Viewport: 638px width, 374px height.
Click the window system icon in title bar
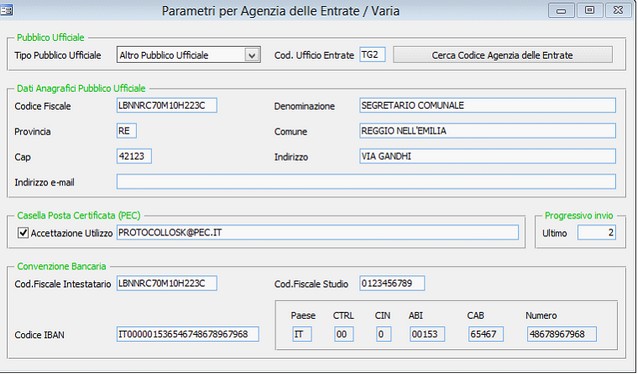coord(6,10)
